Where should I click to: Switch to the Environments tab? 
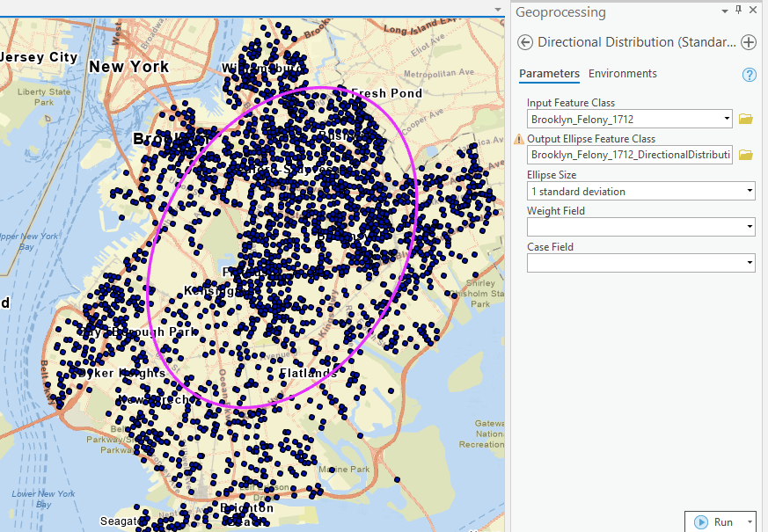(x=622, y=74)
